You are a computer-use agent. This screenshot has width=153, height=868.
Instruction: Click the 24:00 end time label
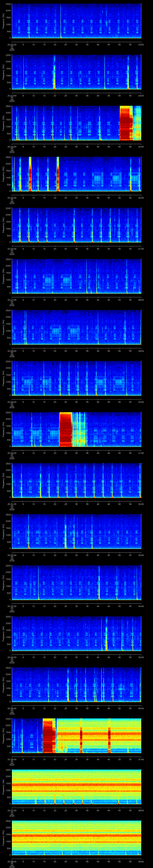[141, 96]
